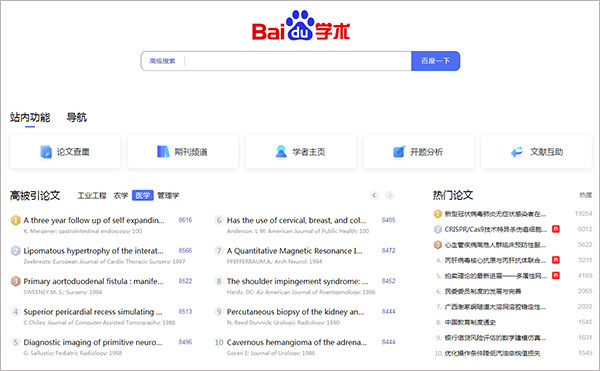Click source line 'G. Sallustio: Pediatric Radiology: 1998'
Image resolution: width=600 pixels, height=371 pixels.
[73, 353]
